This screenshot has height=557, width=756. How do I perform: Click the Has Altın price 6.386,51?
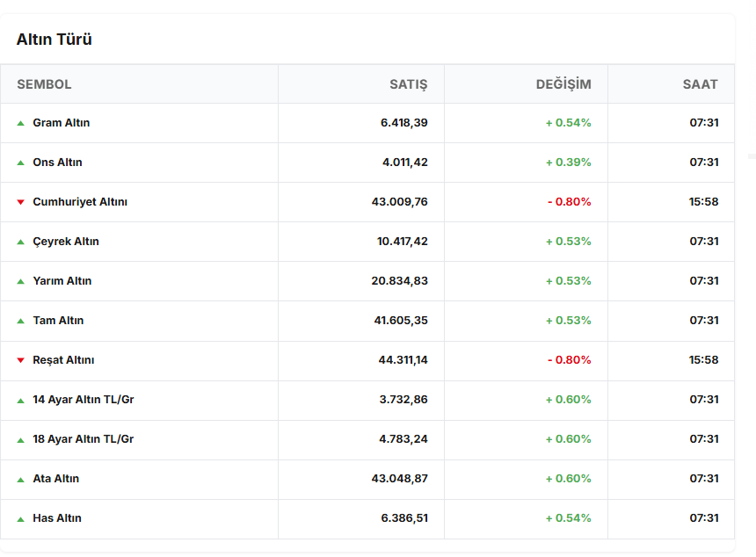click(404, 518)
